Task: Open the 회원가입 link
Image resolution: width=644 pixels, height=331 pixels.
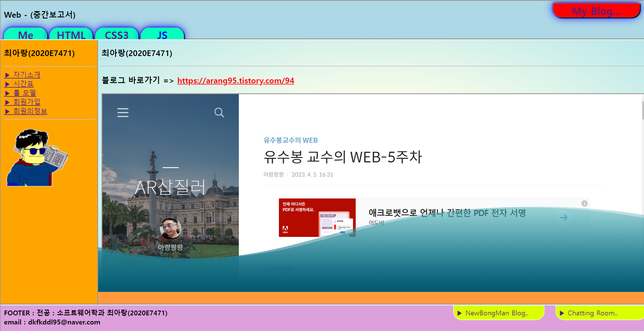Action: tap(23, 102)
